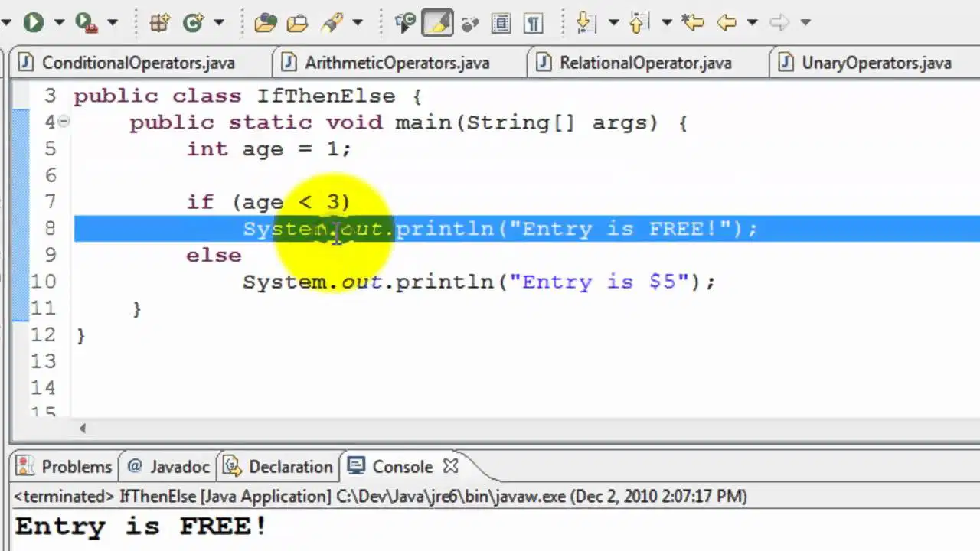This screenshot has width=980, height=551.
Task: Toggle Show Whitespace Characters pilcrow icon
Action: pos(533,22)
